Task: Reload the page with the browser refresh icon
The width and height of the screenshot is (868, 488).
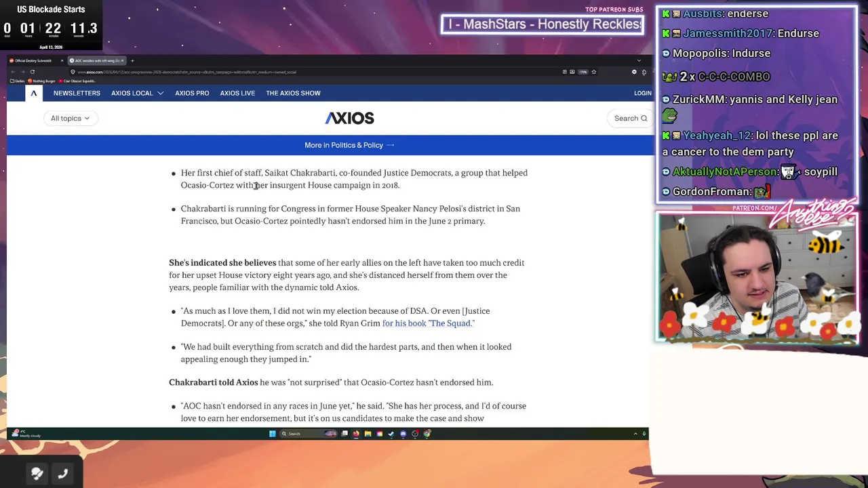Action: (32, 72)
